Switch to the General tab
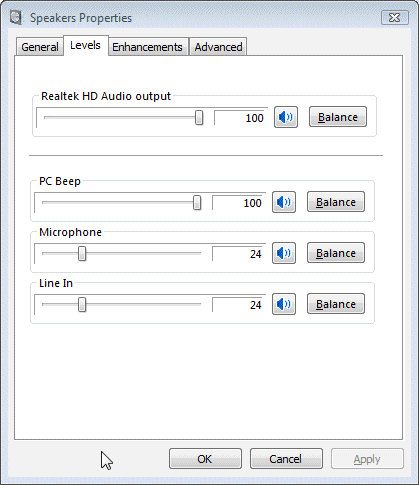The height and width of the screenshot is (485, 419). 40,47
